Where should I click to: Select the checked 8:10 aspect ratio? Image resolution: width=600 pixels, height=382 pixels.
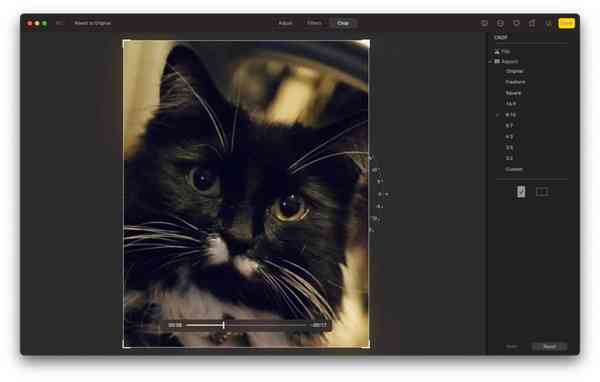click(x=510, y=115)
